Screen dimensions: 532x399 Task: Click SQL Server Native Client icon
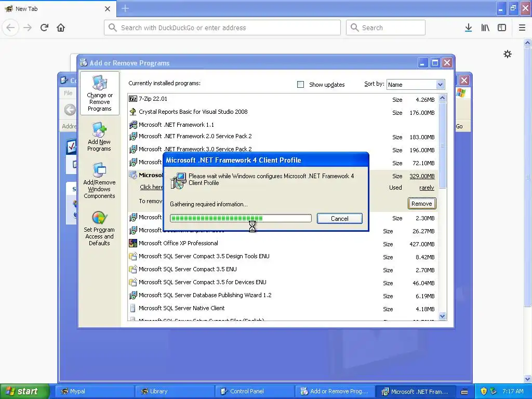(133, 308)
